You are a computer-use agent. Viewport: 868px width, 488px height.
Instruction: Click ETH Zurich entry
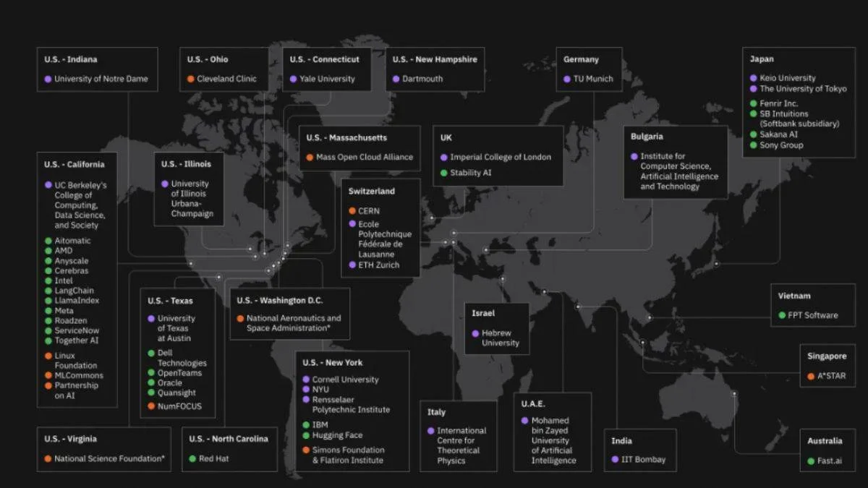pyautogui.click(x=374, y=265)
